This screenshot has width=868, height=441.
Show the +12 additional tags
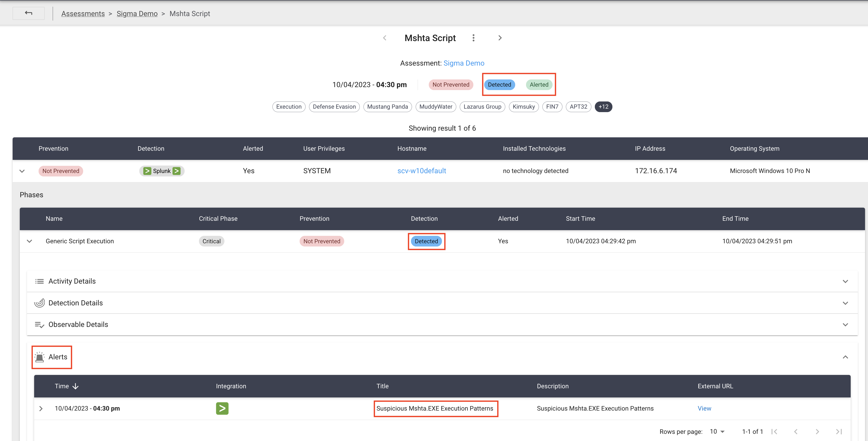point(603,107)
